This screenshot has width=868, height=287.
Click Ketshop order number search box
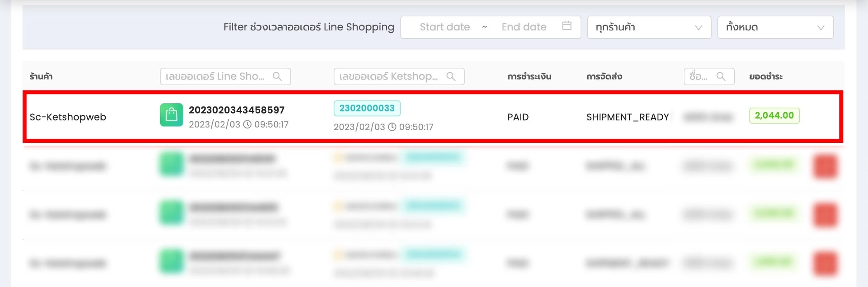pos(390,76)
